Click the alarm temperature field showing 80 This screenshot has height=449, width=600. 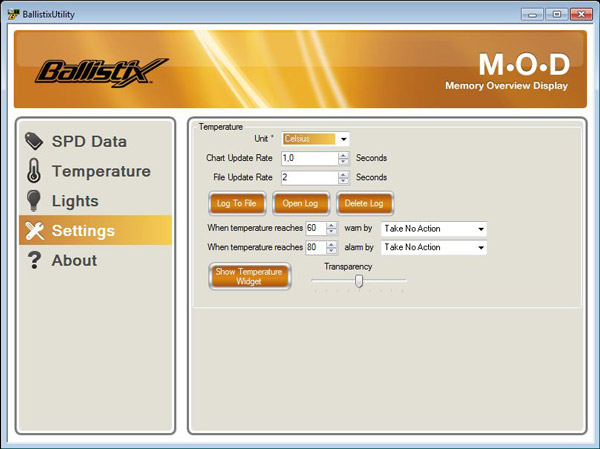tap(316, 247)
